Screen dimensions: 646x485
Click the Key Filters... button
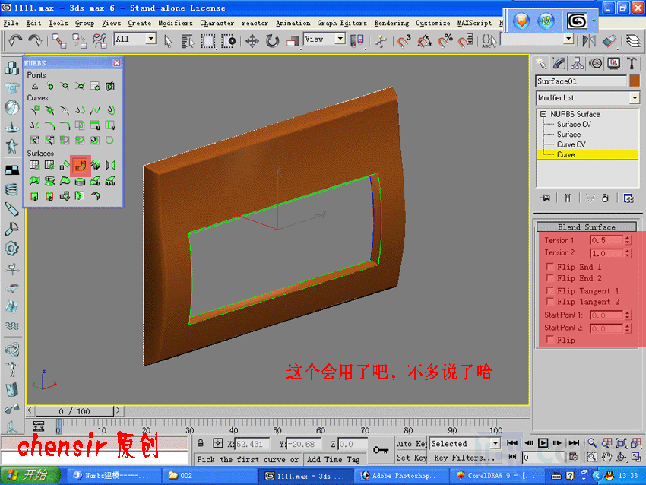[464, 458]
